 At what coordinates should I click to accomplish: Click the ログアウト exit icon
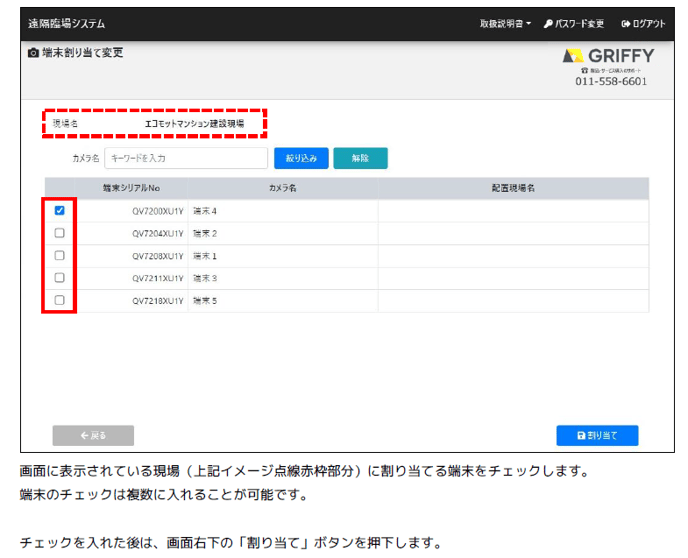[x=626, y=23]
